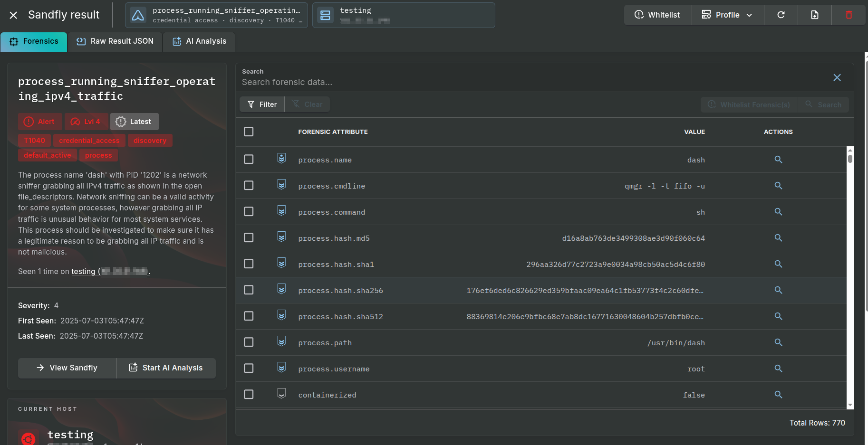The image size is (868, 445).
Task: Check the process.path row checkbox
Action: click(x=249, y=342)
